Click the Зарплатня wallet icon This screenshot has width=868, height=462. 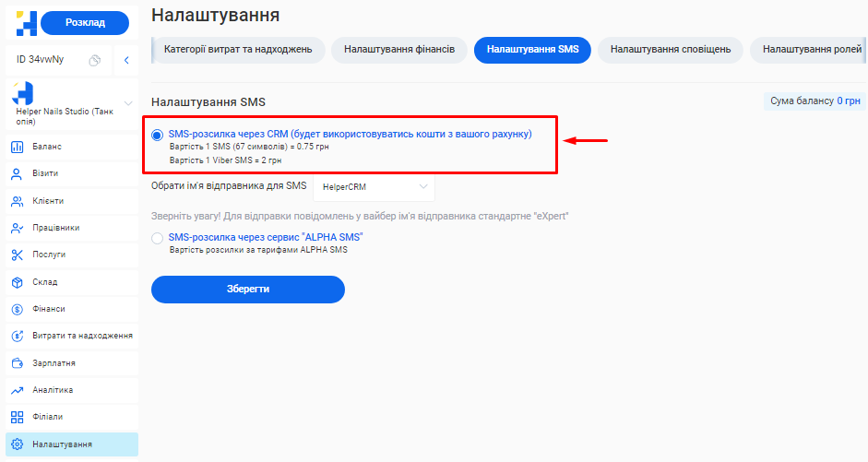pos(17,363)
